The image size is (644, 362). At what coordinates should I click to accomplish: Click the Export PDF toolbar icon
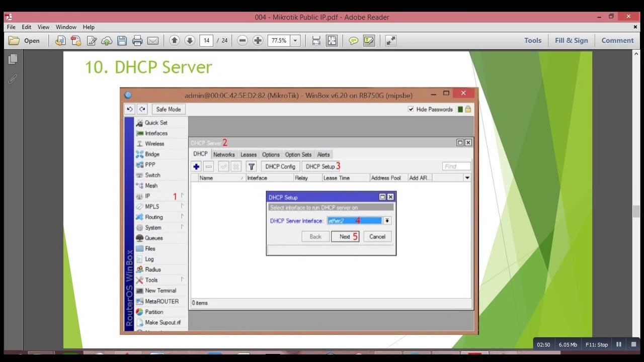(x=76, y=41)
